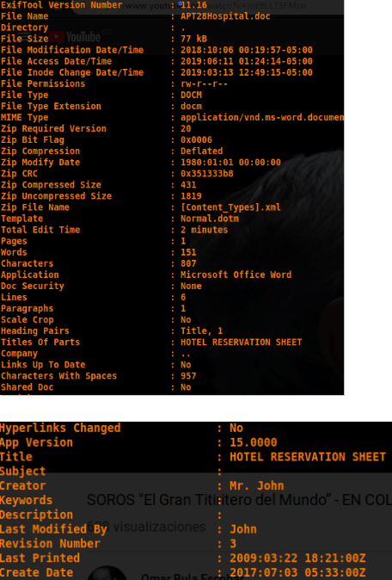Image resolution: width=392 pixels, height=580 pixels.
Task: Click the Paragraphs label
Action: 28,308
